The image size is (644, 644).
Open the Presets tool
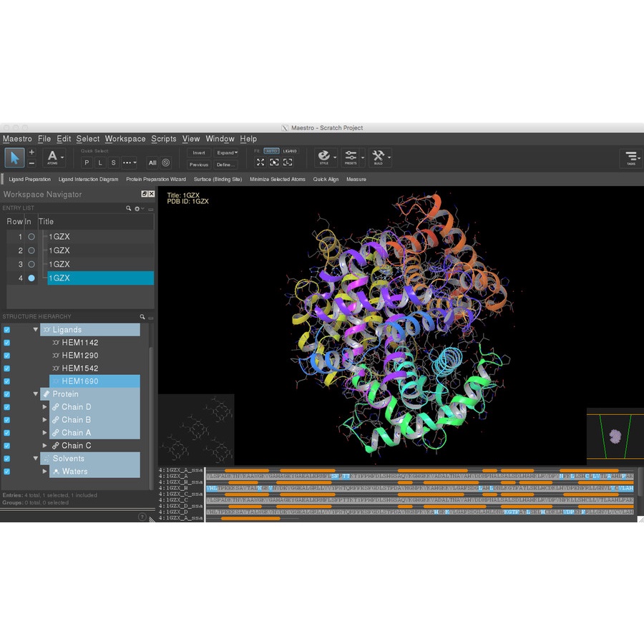point(351,157)
